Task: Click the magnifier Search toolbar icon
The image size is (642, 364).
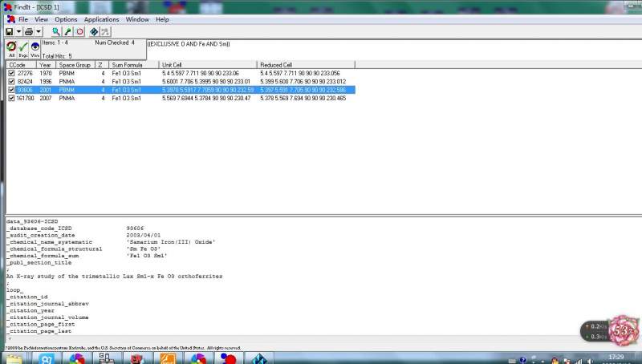Action: coord(56,31)
